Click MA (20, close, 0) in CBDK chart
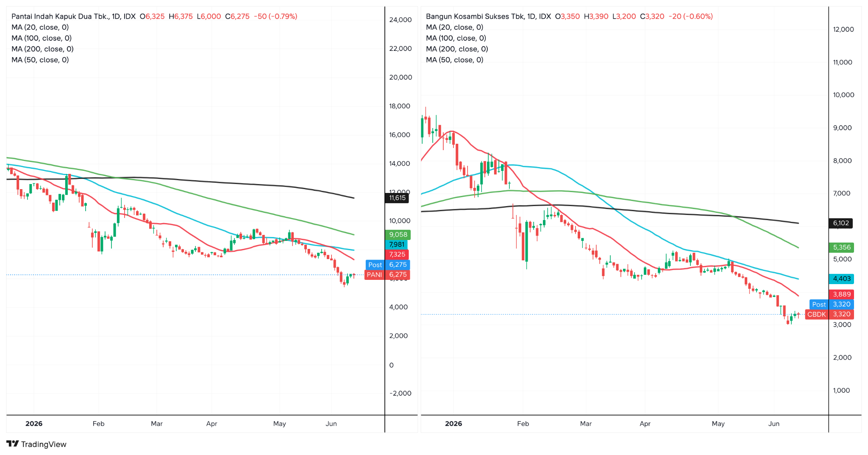This screenshot has height=455, width=868. 455,27
